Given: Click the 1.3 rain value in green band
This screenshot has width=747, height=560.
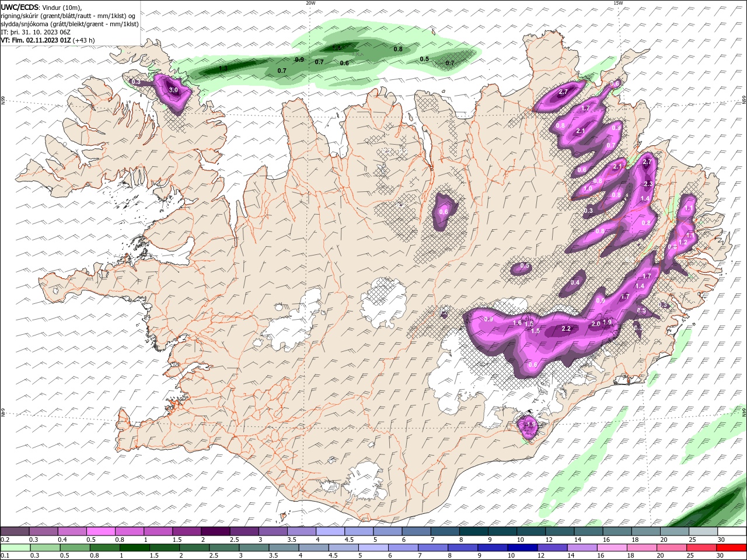Looking at the screenshot, I should pos(223,69).
